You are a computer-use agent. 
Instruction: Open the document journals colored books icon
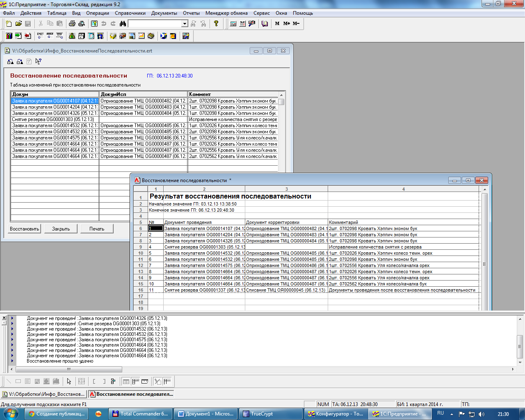point(9,36)
